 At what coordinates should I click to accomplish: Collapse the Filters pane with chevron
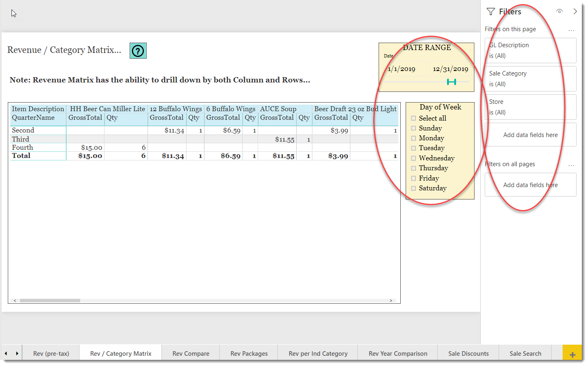click(x=575, y=11)
